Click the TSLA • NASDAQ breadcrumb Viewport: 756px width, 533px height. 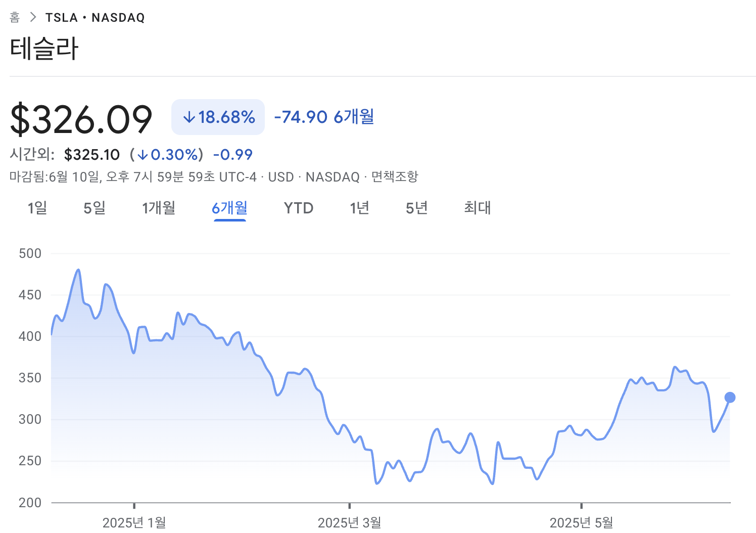click(x=95, y=18)
